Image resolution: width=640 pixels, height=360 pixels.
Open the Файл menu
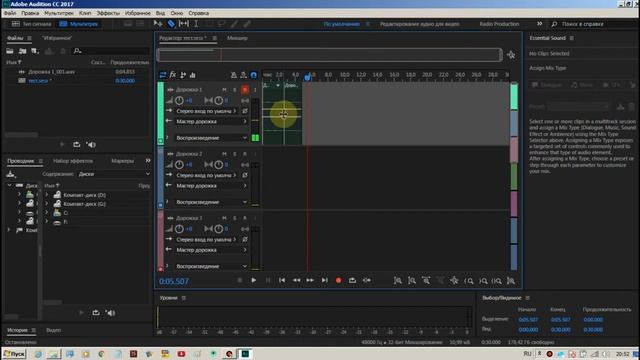10,13
